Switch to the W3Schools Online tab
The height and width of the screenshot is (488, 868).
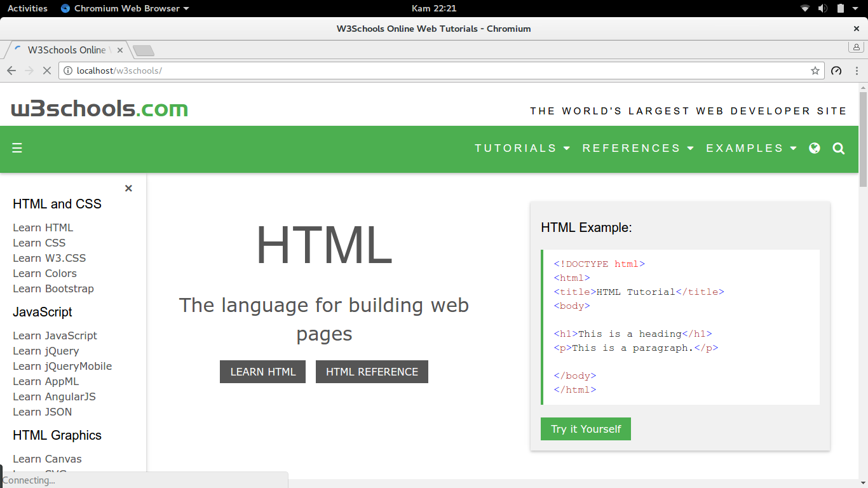coord(66,50)
